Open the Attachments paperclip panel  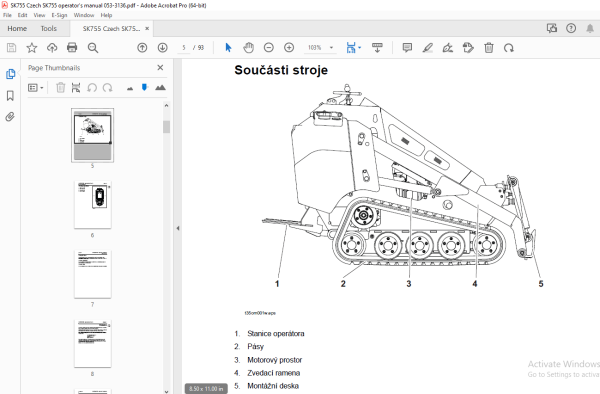click(x=10, y=116)
